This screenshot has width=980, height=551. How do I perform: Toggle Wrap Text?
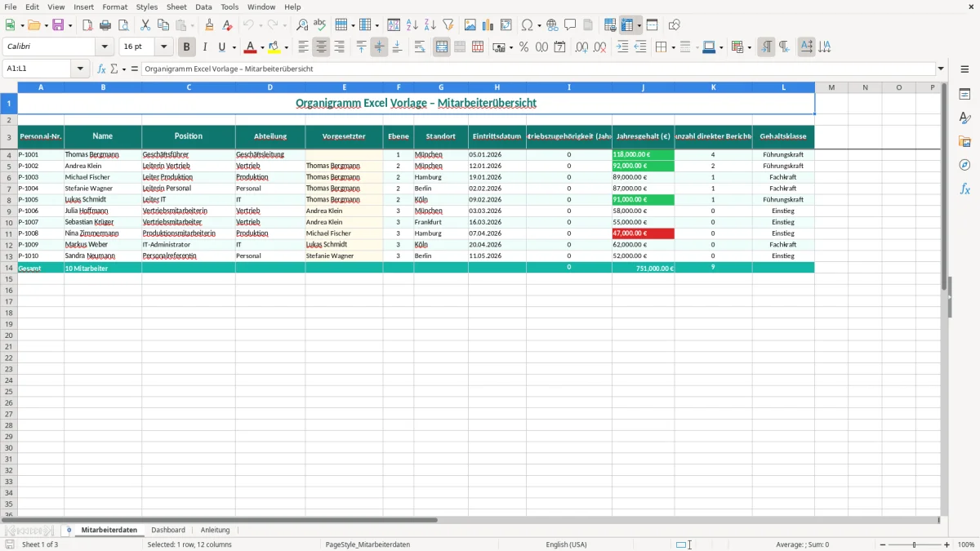pos(420,47)
